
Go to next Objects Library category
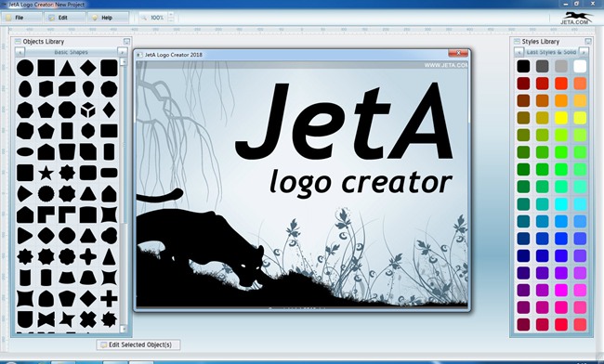coord(122,52)
